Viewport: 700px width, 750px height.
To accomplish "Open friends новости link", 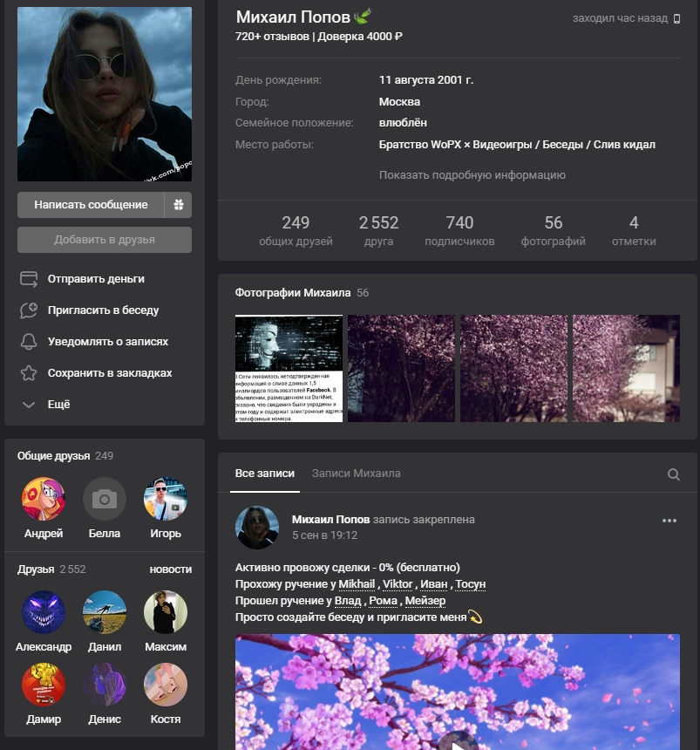I will coord(170,569).
